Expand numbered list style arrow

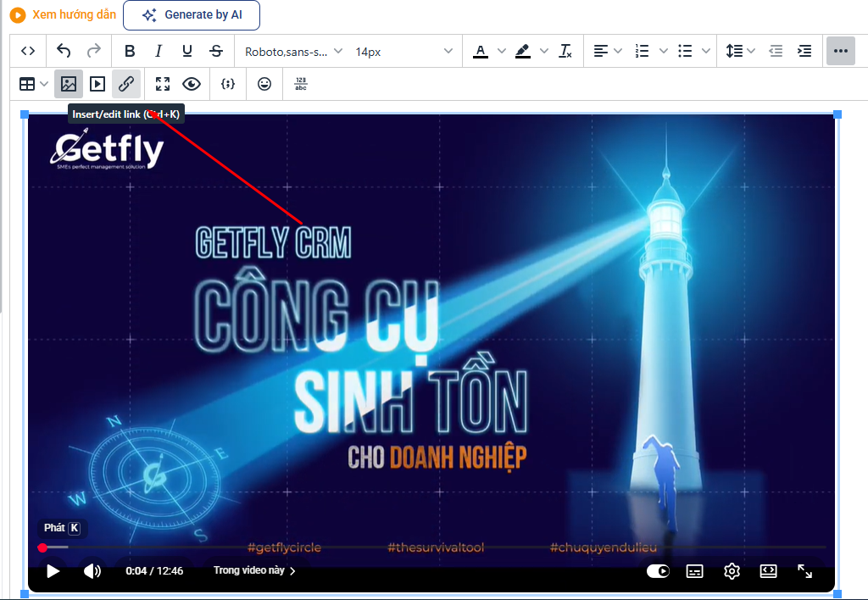click(663, 51)
